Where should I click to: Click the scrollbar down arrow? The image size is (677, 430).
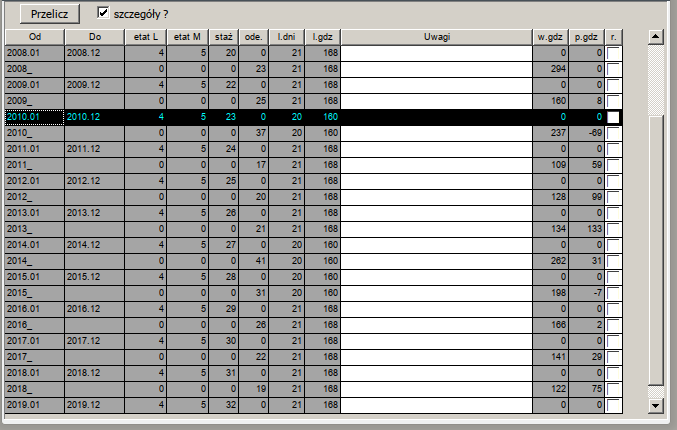(656, 405)
